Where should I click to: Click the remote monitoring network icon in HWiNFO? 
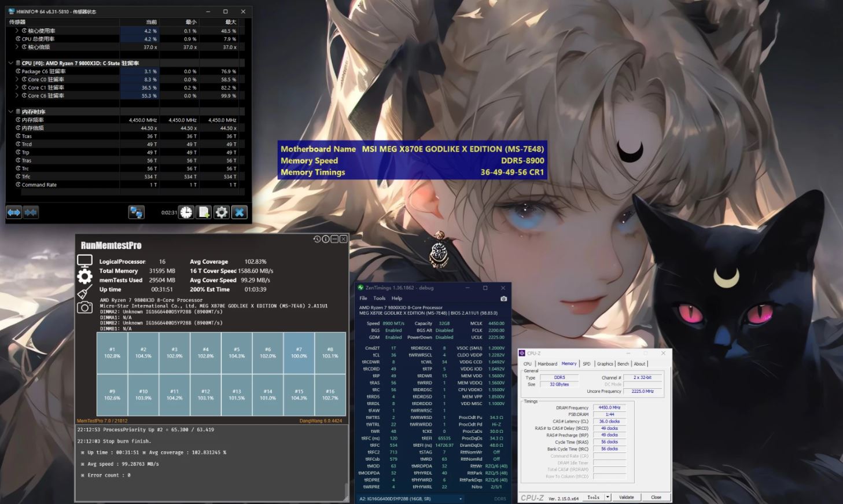(137, 212)
